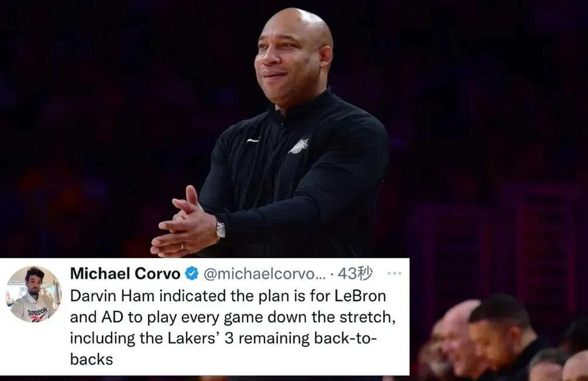The image size is (588, 381).
Task: Click the word "backs" on the last line
Action: click(x=91, y=359)
